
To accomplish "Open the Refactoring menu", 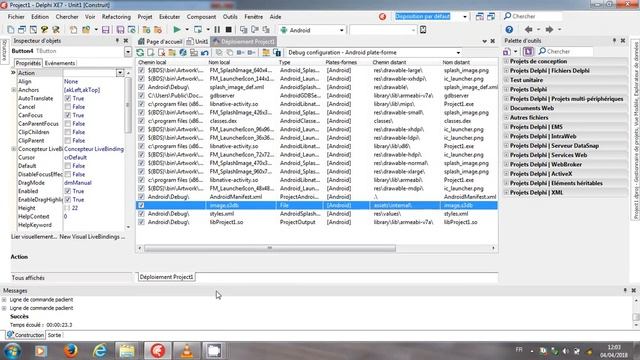I will 116,17.
